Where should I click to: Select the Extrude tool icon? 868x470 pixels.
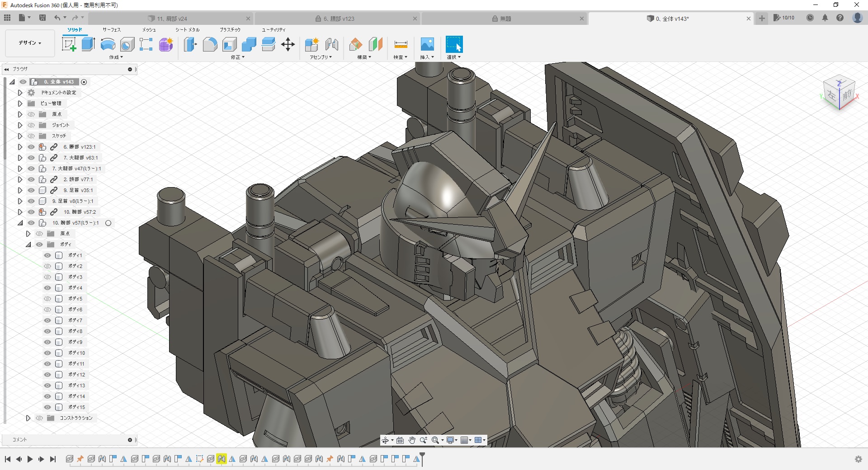click(x=88, y=44)
